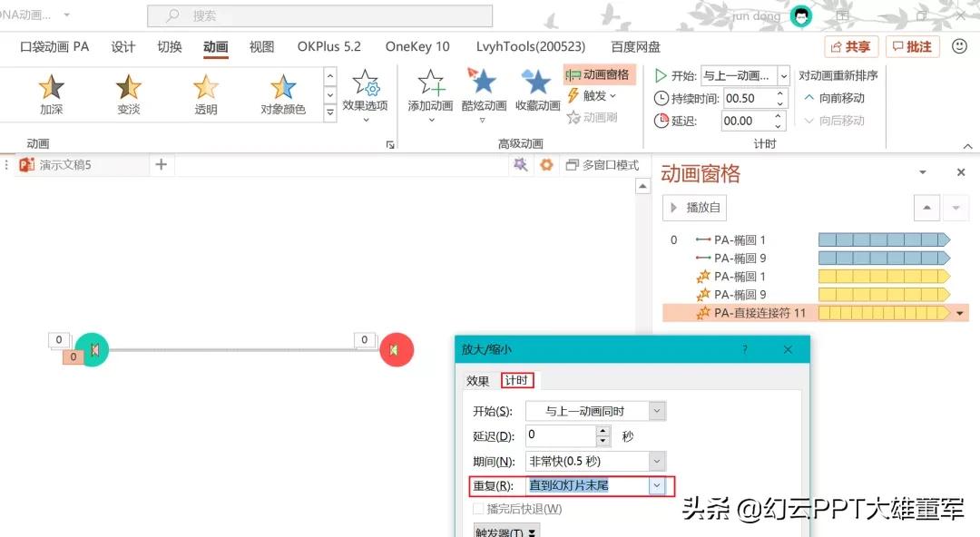This screenshot has width=980, height=537.
Task: Expand the 触发器 section in dialog
Action: point(506,532)
